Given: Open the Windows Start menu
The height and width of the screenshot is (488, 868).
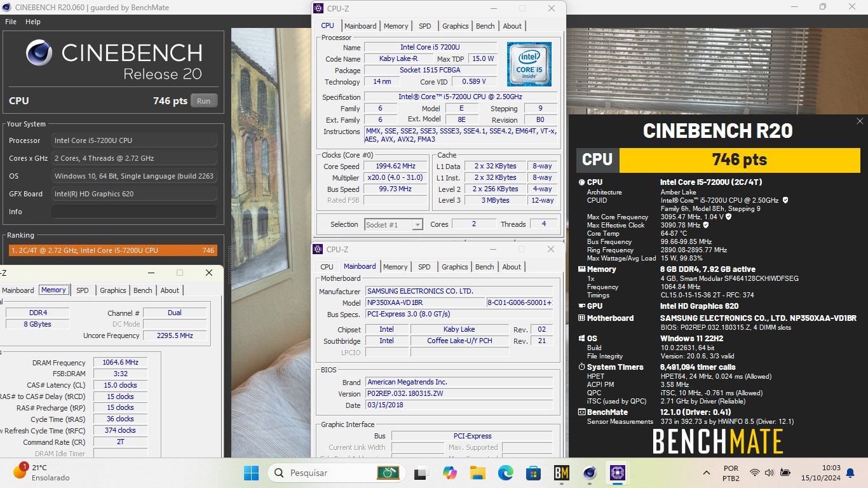Looking at the screenshot, I should 251,473.
